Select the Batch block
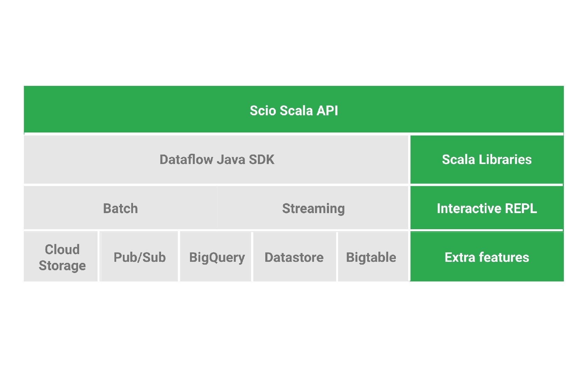The width and height of the screenshot is (588, 368). point(120,208)
